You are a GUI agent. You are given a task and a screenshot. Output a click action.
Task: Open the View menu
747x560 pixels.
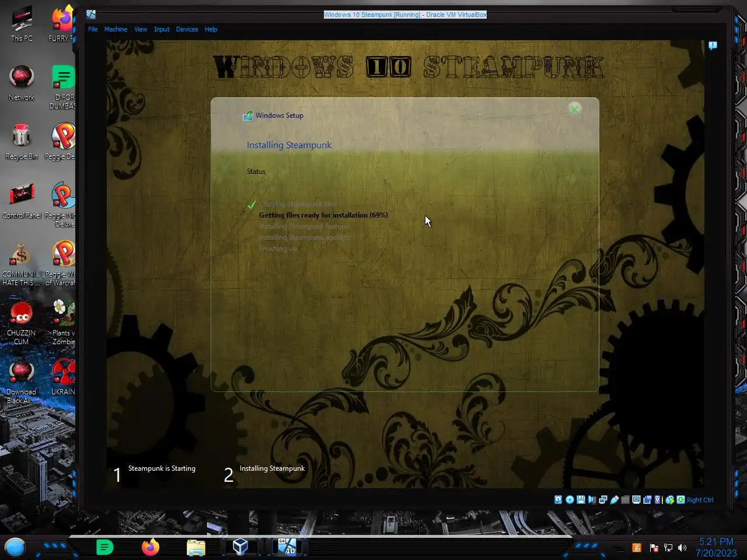[141, 29]
